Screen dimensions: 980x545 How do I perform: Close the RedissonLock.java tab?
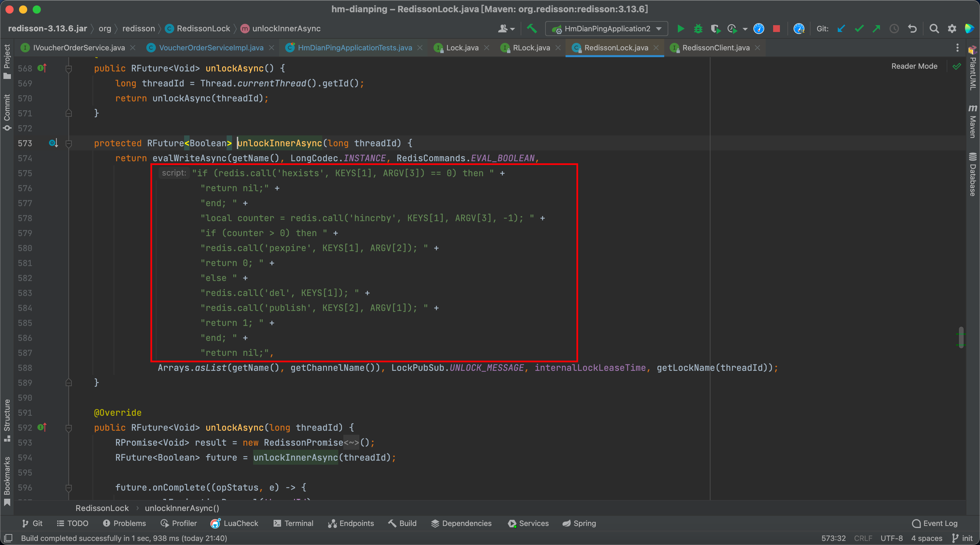click(656, 48)
